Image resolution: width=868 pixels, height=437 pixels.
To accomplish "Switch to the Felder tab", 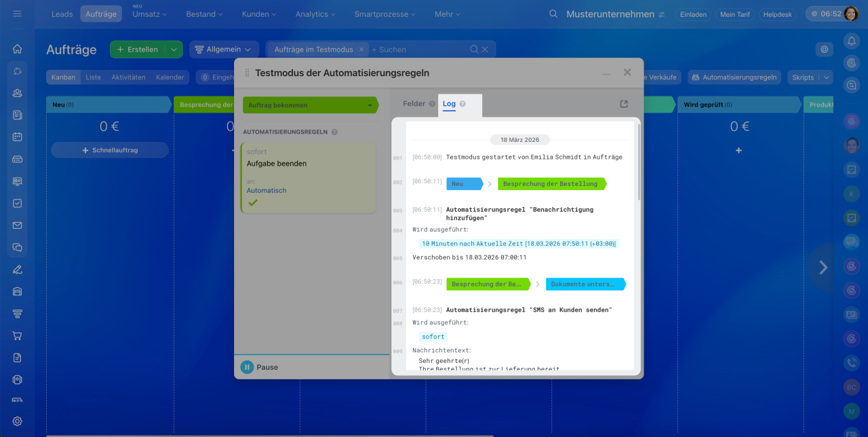I will coord(414,104).
